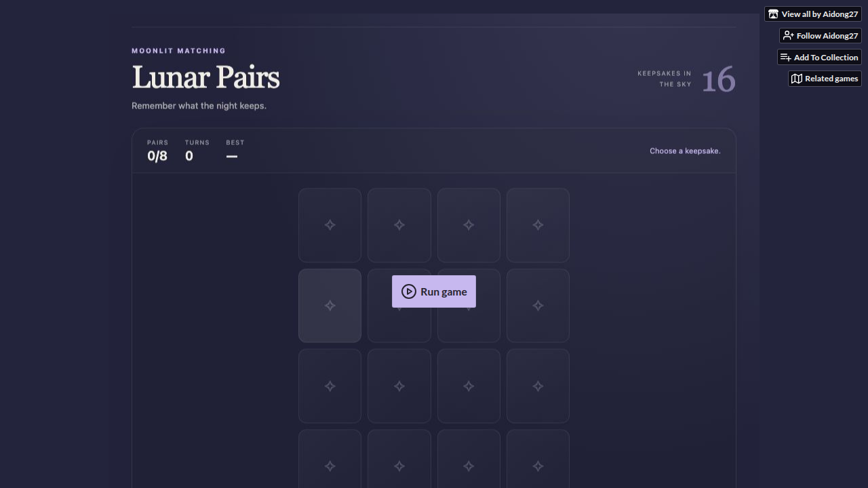The image size is (868, 488).
Task: Click "Remember what the night keeps." tagline
Action: (x=199, y=106)
